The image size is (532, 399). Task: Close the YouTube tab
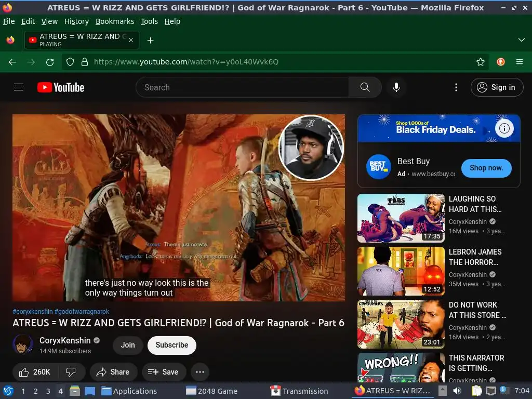click(131, 40)
